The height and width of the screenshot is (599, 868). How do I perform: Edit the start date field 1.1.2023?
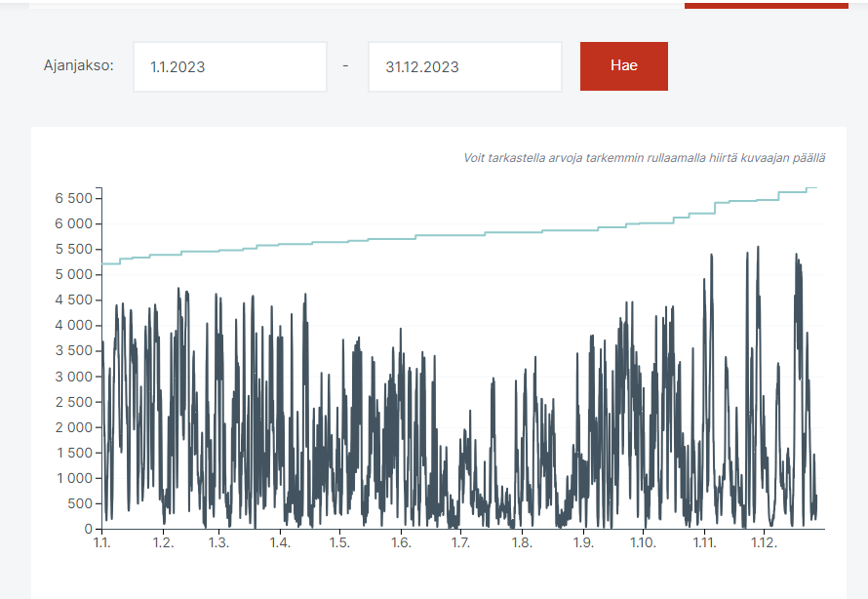tap(230, 66)
